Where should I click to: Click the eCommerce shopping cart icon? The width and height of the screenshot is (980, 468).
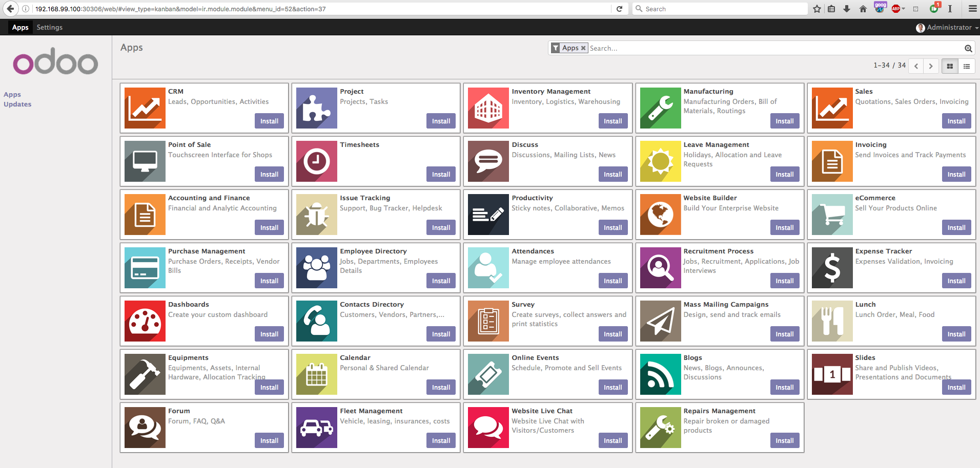pos(832,215)
